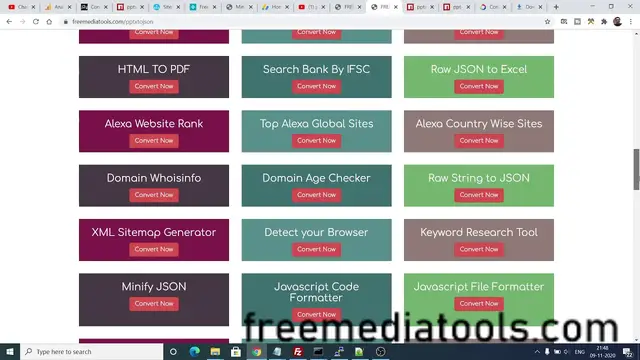Open the ENG language indicator

click(580, 352)
